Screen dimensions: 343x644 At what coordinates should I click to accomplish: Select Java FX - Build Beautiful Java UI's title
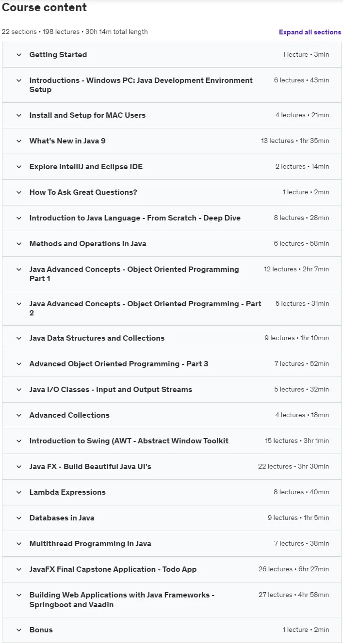[90, 467]
